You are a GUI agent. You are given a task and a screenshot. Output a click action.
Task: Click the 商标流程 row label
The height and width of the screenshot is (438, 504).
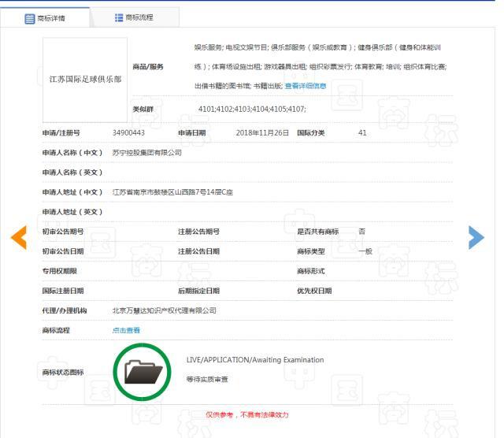(x=56, y=330)
